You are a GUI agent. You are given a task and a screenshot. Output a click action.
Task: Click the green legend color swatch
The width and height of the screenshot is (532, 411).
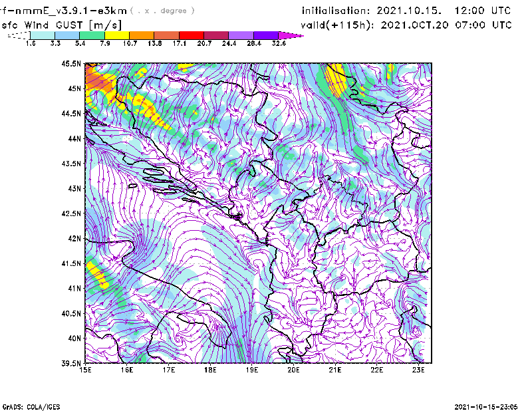[92, 35]
